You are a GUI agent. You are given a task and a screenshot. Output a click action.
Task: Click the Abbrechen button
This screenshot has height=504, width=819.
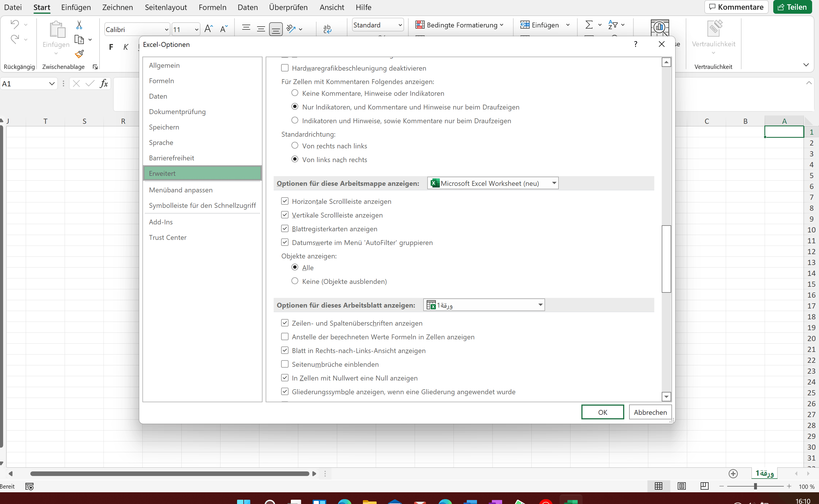click(650, 412)
